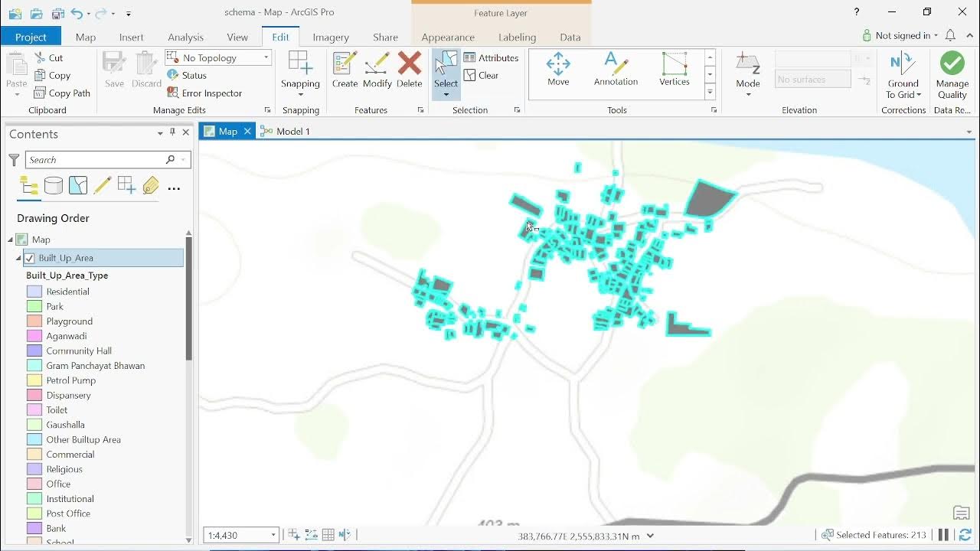
Task: Open the notifications bell
Action: tap(950, 35)
